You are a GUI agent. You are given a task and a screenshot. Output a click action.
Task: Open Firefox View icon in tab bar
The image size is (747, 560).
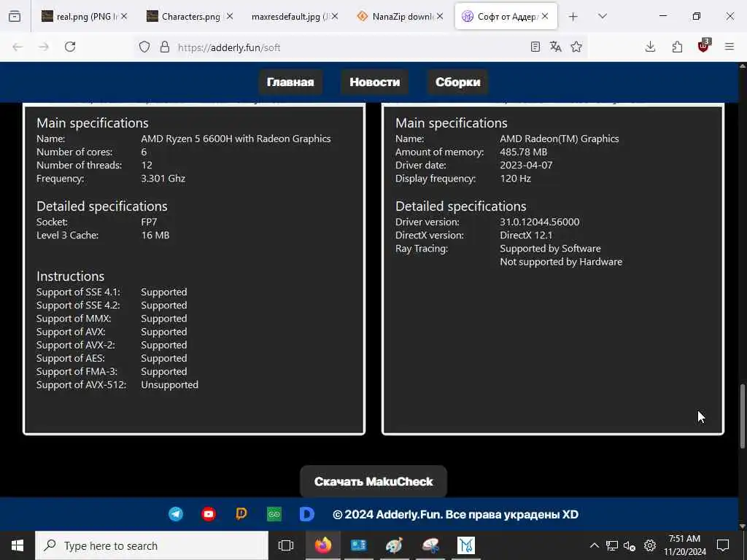15,16
